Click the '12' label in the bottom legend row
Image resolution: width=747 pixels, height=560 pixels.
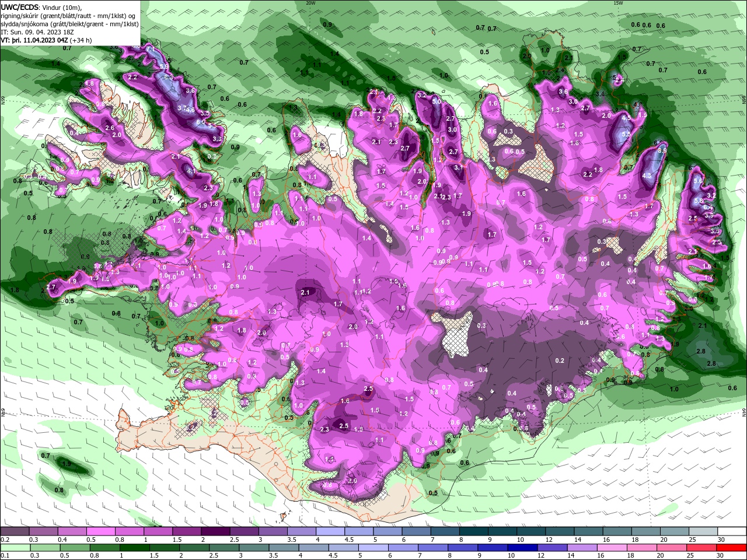click(x=542, y=556)
